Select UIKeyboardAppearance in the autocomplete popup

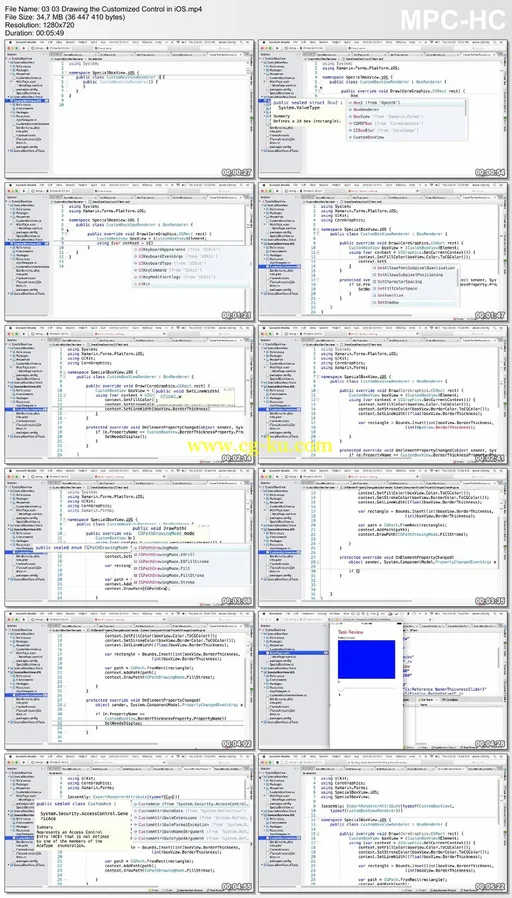pos(191,250)
